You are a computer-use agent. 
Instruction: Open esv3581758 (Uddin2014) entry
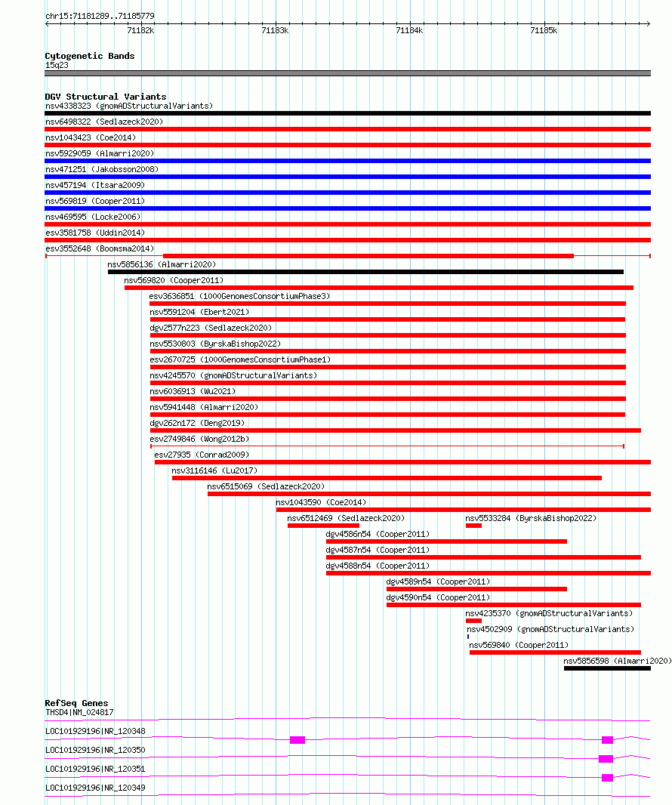tap(95, 233)
